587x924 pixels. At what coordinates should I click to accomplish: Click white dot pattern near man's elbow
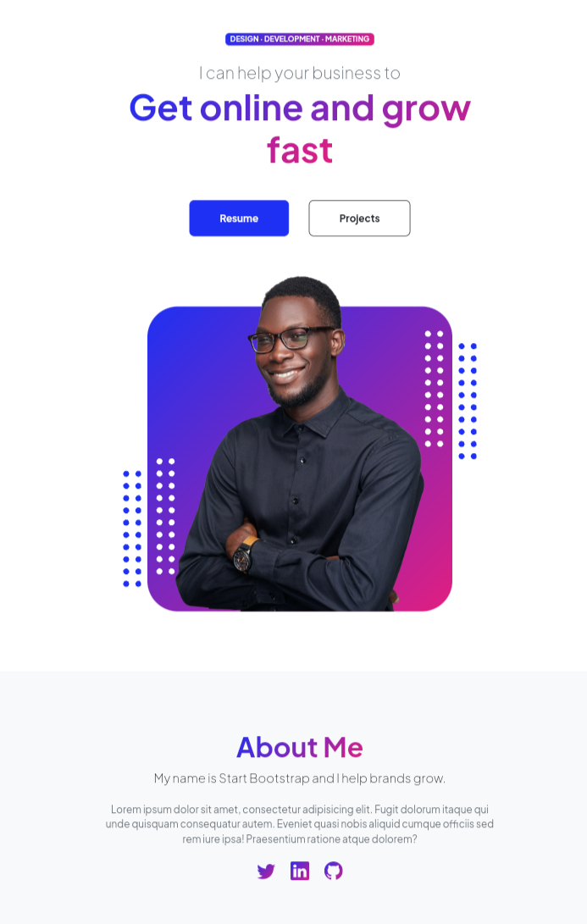[166, 517]
